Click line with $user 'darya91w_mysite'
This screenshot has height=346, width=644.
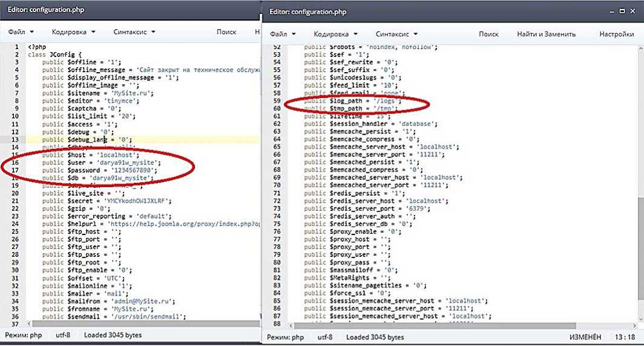tap(102, 162)
